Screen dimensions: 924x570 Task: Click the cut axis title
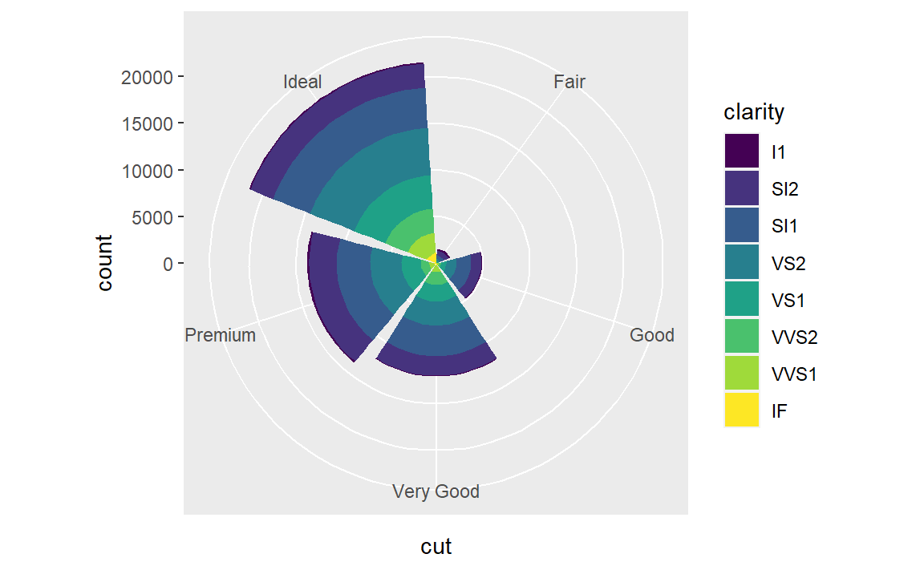436,547
